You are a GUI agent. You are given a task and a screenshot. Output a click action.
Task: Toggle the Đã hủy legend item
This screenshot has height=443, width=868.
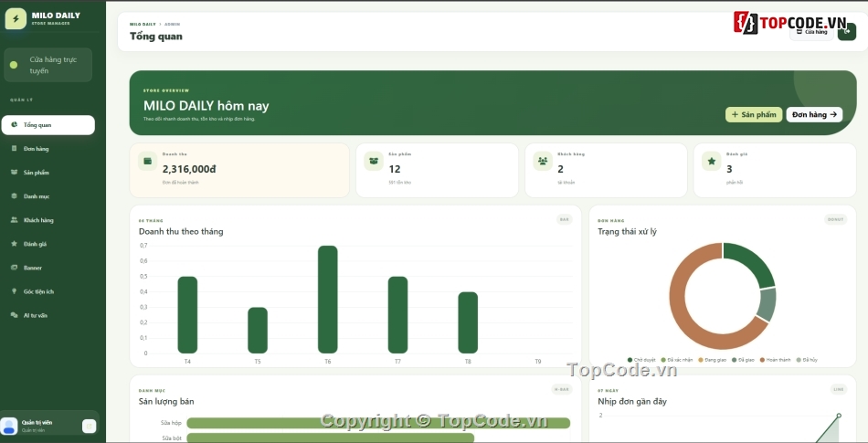click(807, 360)
